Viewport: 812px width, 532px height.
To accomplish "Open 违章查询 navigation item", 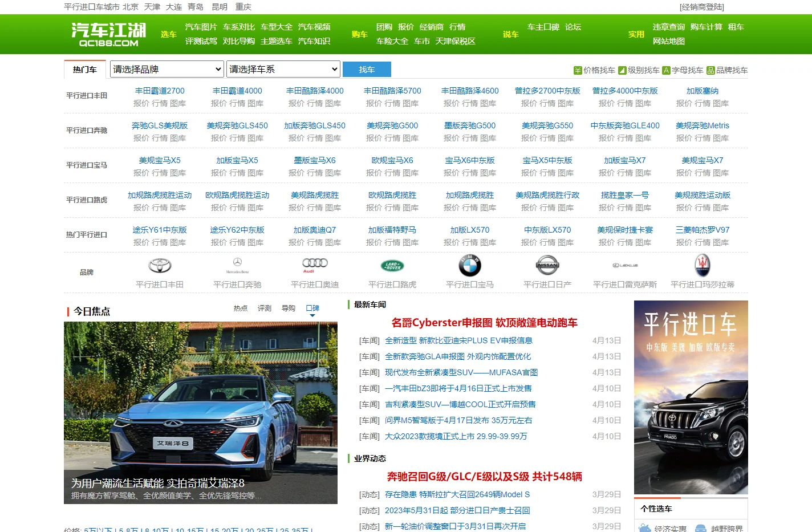I will [669, 27].
